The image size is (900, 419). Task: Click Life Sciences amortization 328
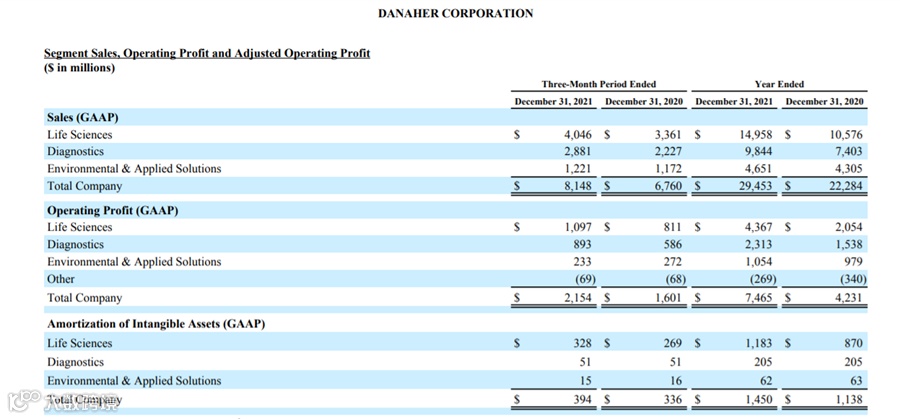click(582, 343)
